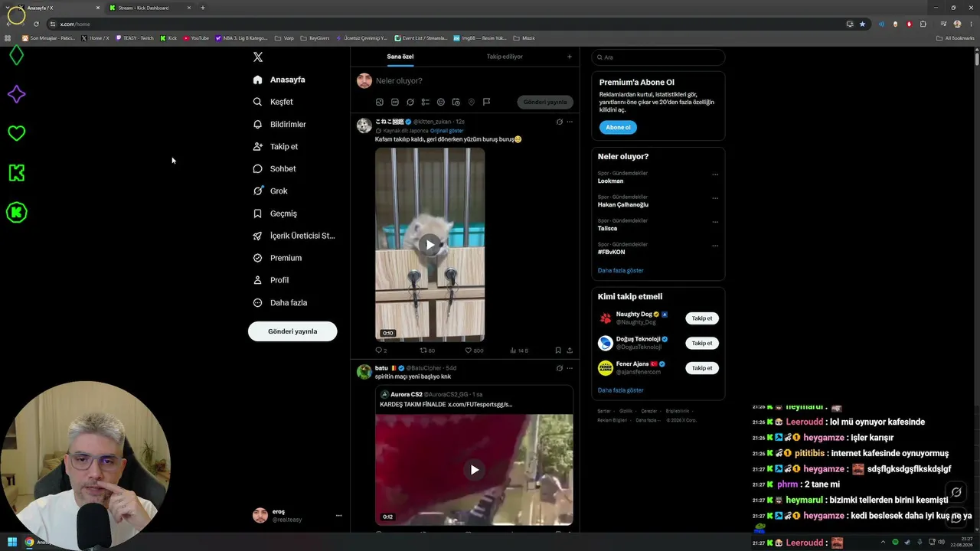Viewport: 980px width, 551px height.
Task: Open Grok enhance icon in composer
Action: point(410,102)
